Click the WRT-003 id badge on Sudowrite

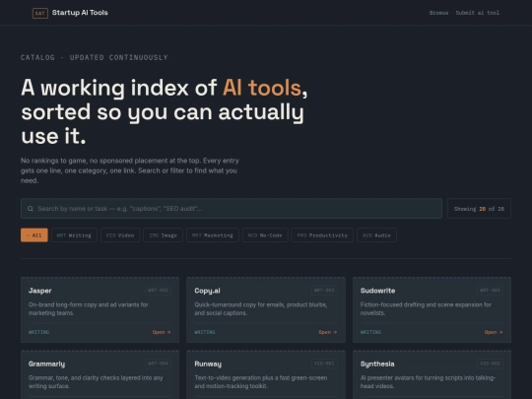pyautogui.click(x=491, y=291)
